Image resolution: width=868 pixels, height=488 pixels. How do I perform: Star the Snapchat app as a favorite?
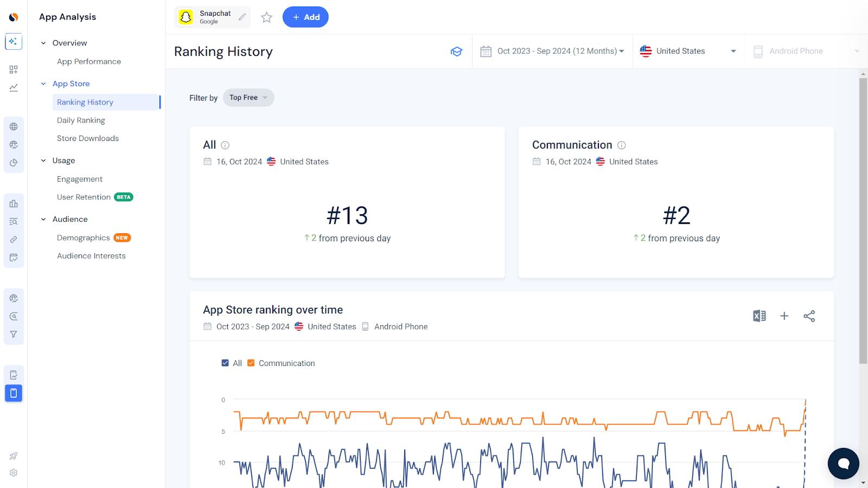[x=266, y=17]
